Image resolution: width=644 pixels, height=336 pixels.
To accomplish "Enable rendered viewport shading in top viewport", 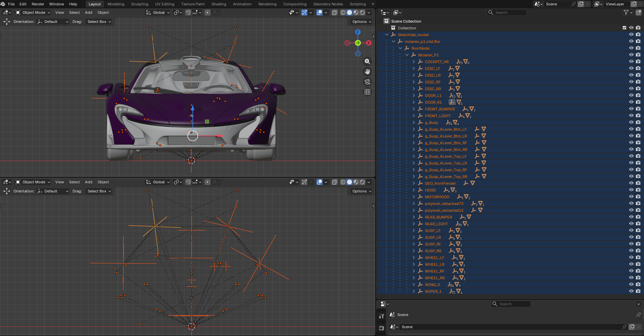I will 362,12.
